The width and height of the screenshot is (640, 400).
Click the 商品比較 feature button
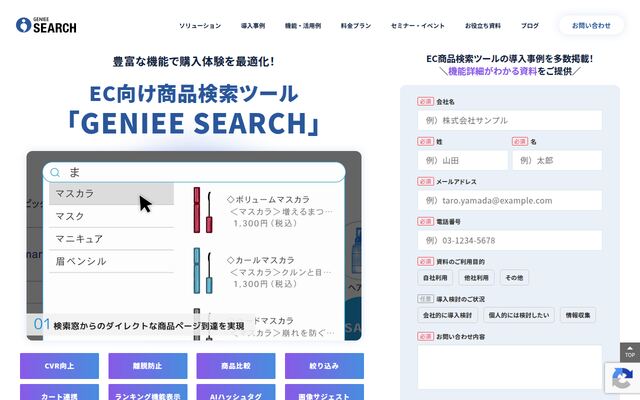[x=236, y=366]
